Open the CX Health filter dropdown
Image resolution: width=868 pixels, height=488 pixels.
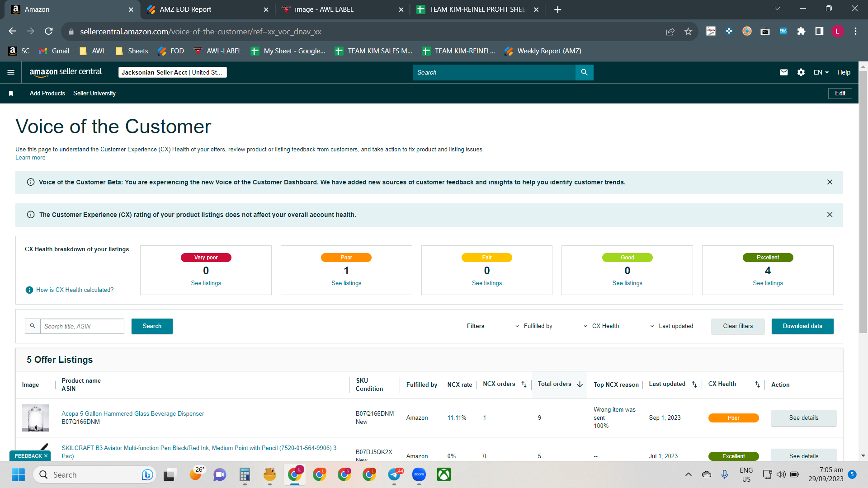[x=601, y=326]
